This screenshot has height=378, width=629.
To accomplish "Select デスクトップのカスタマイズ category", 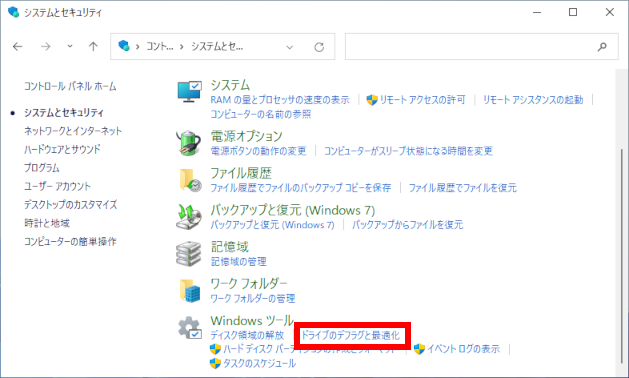I will pyautogui.click(x=71, y=205).
